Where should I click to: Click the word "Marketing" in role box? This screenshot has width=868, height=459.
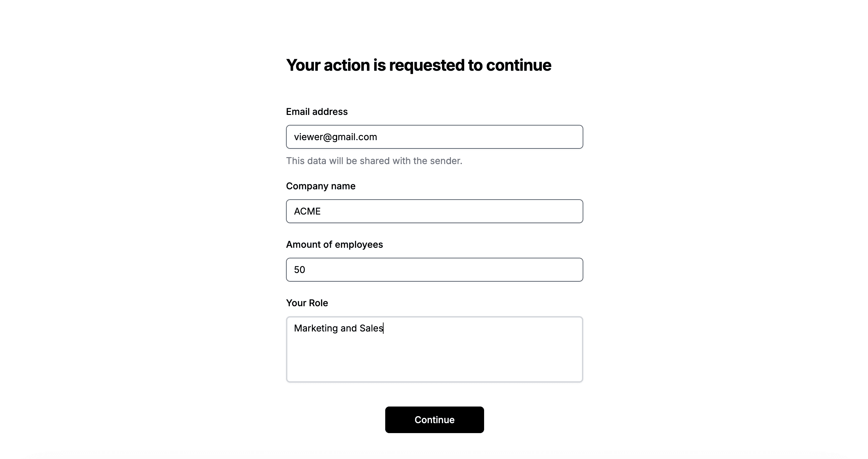(x=316, y=328)
